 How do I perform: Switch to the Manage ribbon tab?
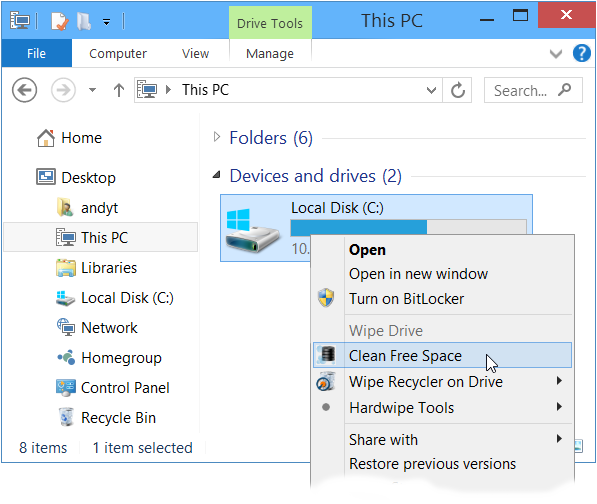click(270, 54)
